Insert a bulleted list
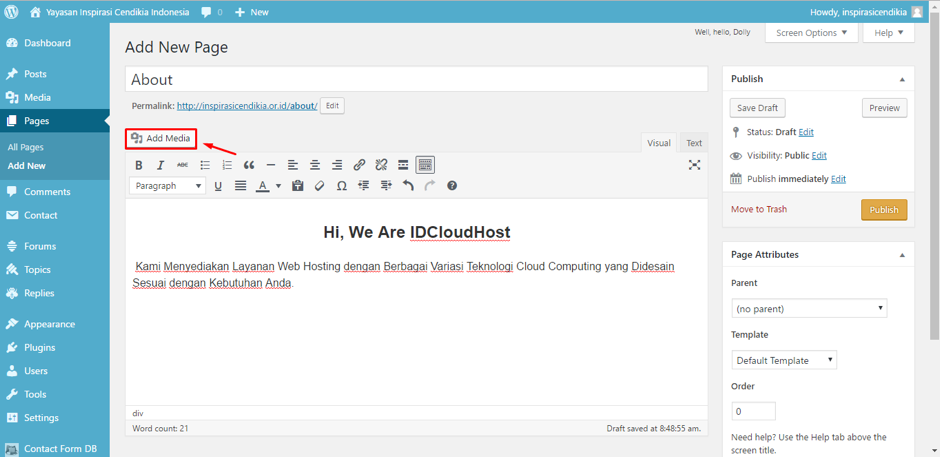Image resolution: width=940 pixels, height=457 pixels. pyautogui.click(x=205, y=165)
